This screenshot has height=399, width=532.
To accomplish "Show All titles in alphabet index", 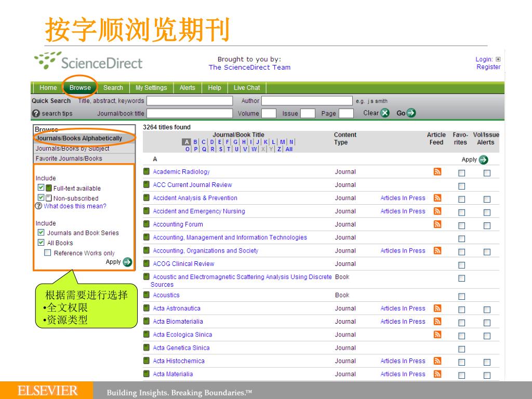I will coord(289,149).
